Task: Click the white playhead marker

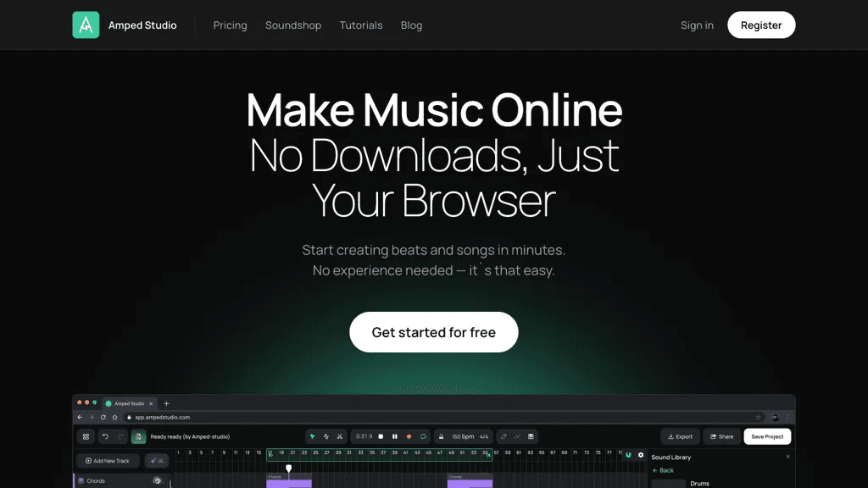Action: [288, 469]
